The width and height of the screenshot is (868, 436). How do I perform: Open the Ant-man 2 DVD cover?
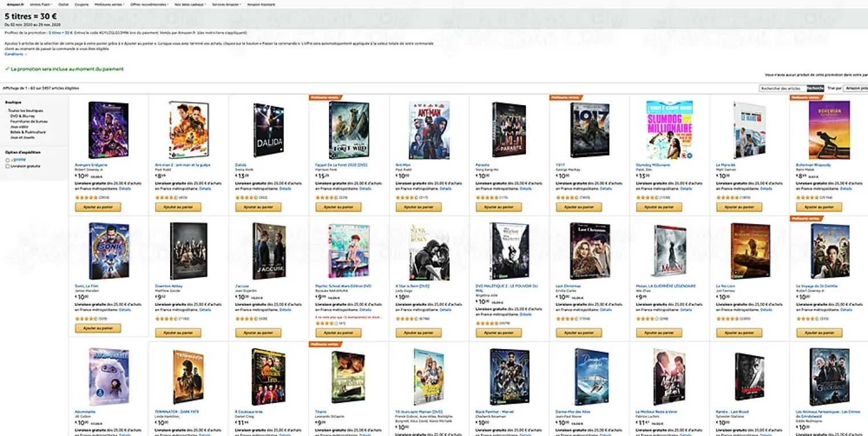point(189,130)
